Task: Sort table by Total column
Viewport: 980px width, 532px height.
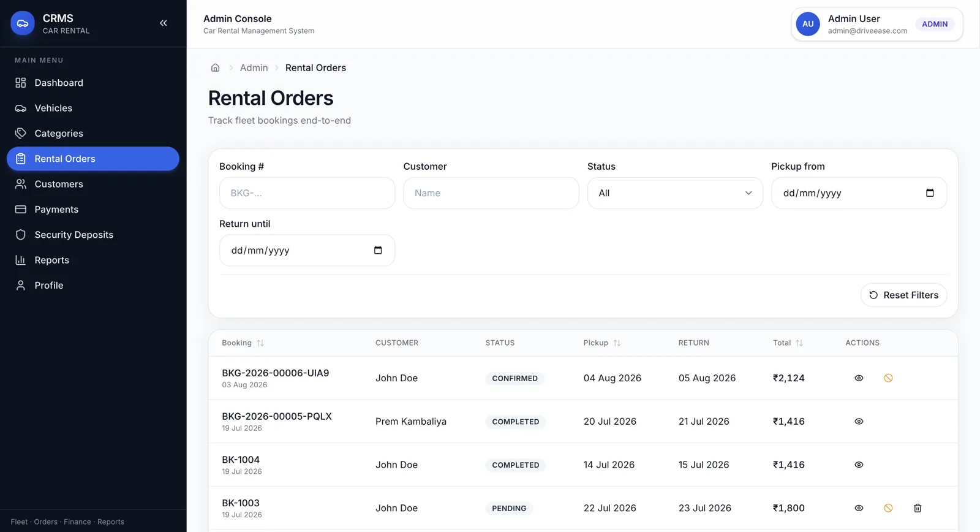Action: click(788, 343)
